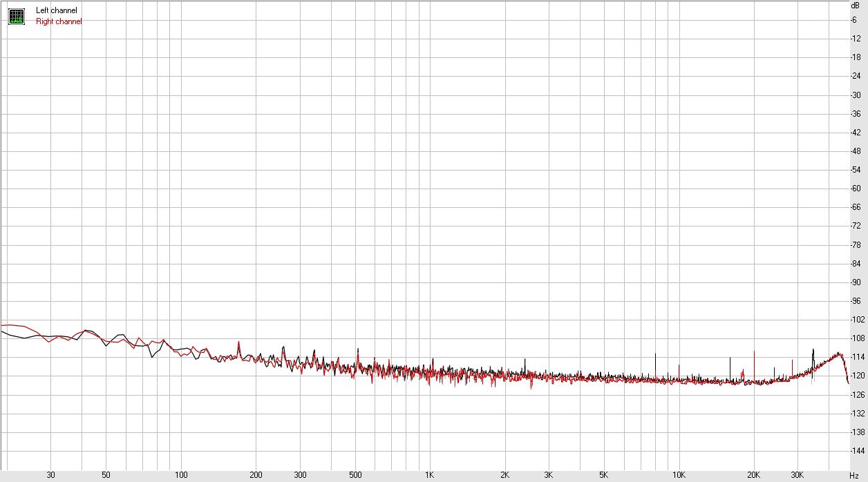868x482 pixels.
Task: Click the "-120" dB axis label
Action: point(858,376)
